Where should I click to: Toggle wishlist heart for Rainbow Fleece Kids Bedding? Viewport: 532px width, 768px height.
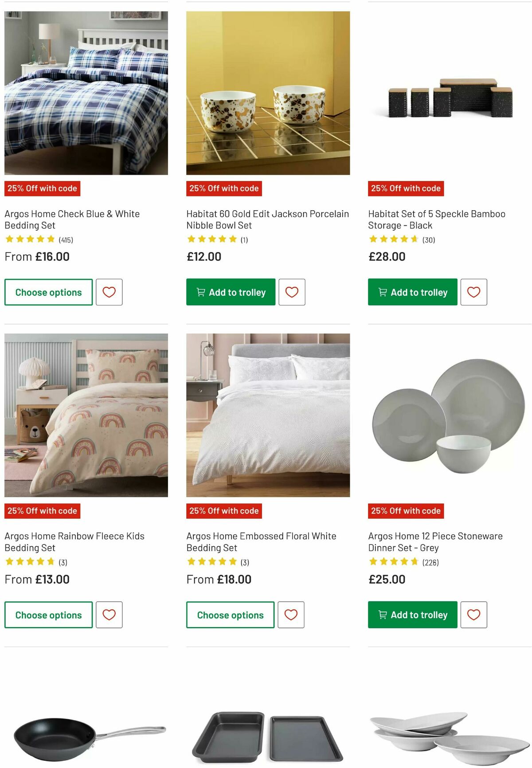tap(109, 615)
